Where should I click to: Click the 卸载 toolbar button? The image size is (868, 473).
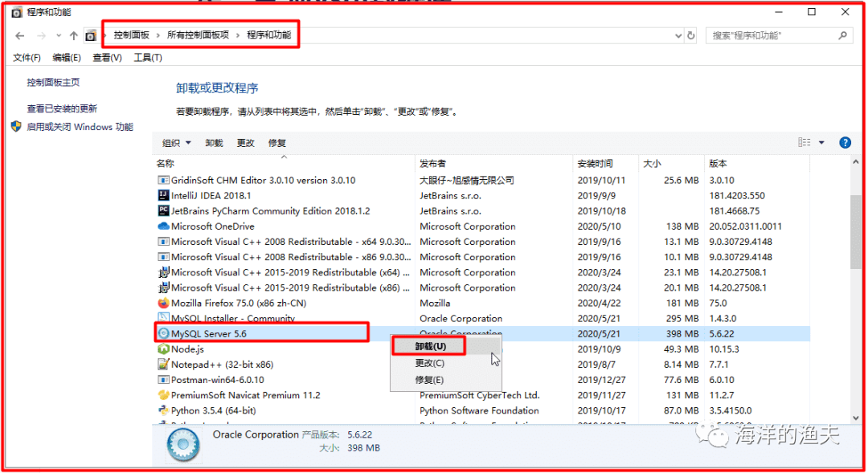[x=214, y=143]
